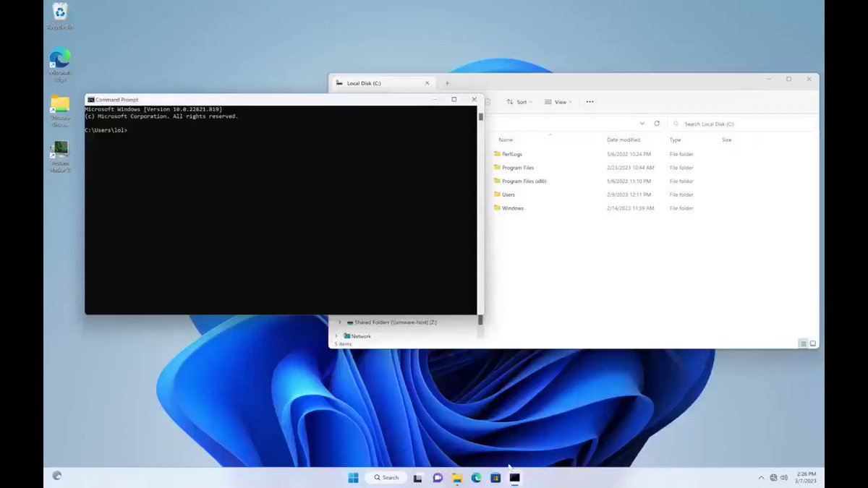
Task: Click the Windows Start button
Action: point(353,477)
